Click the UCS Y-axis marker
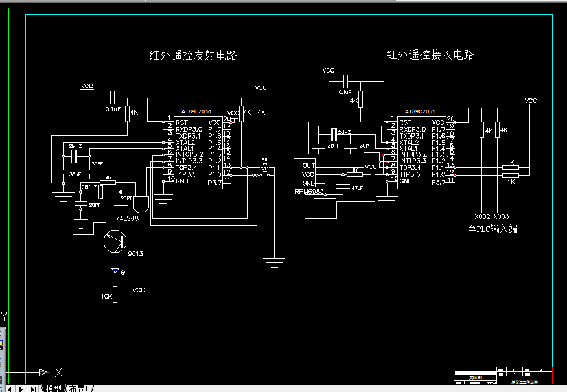This screenshot has height=392, width=567. [x=4, y=316]
